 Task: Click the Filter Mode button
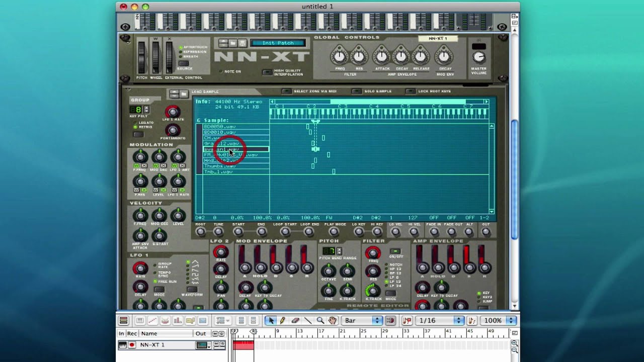[x=390, y=293]
